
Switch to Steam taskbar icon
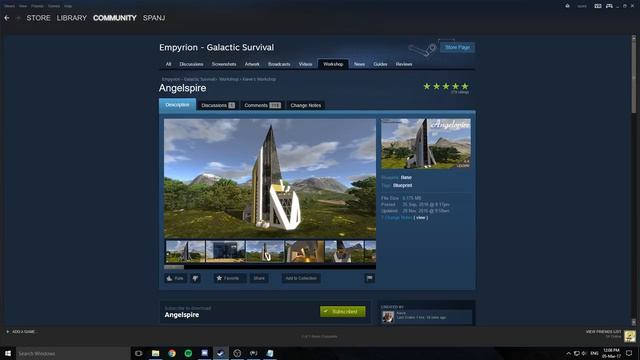[x=221, y=353]
